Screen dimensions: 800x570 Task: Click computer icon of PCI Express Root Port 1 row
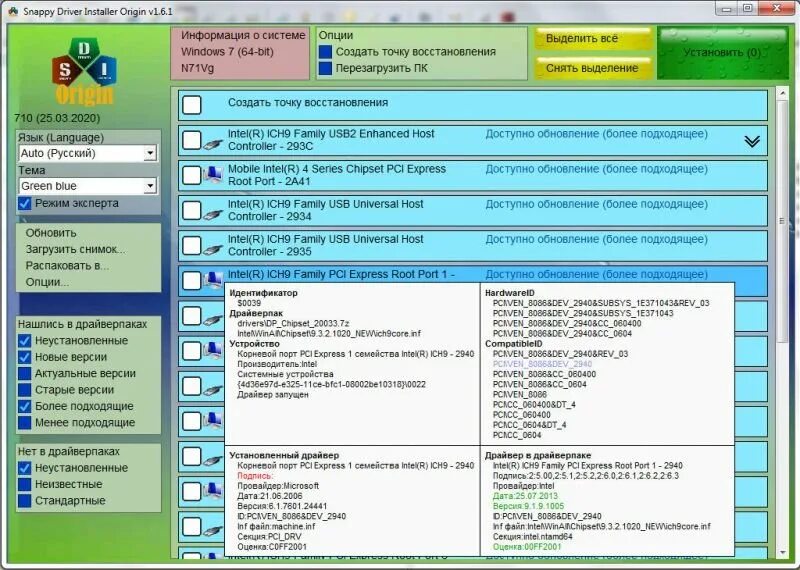click(x=213, y=278)
